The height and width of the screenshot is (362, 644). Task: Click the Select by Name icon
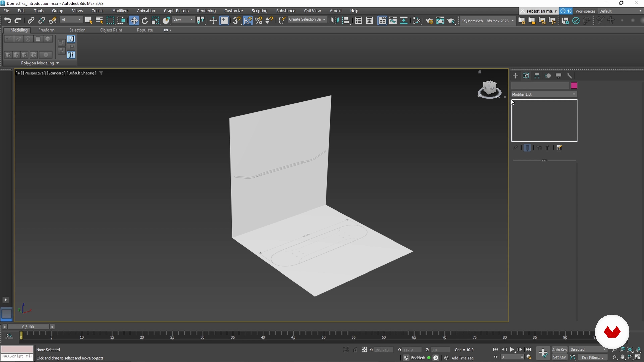pyautogui.click(x=99, y=20)
